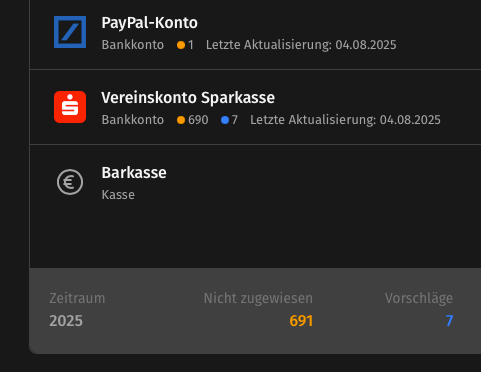Click the 690 unassigned count on Sparkasse

tap(198, 120)
